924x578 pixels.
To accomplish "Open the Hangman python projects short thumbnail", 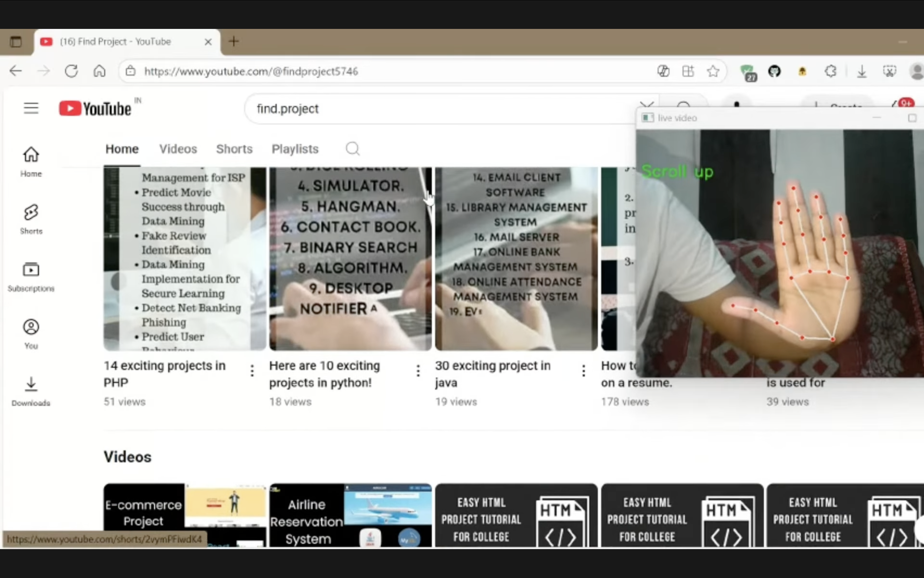I will (x=350, y=259).
